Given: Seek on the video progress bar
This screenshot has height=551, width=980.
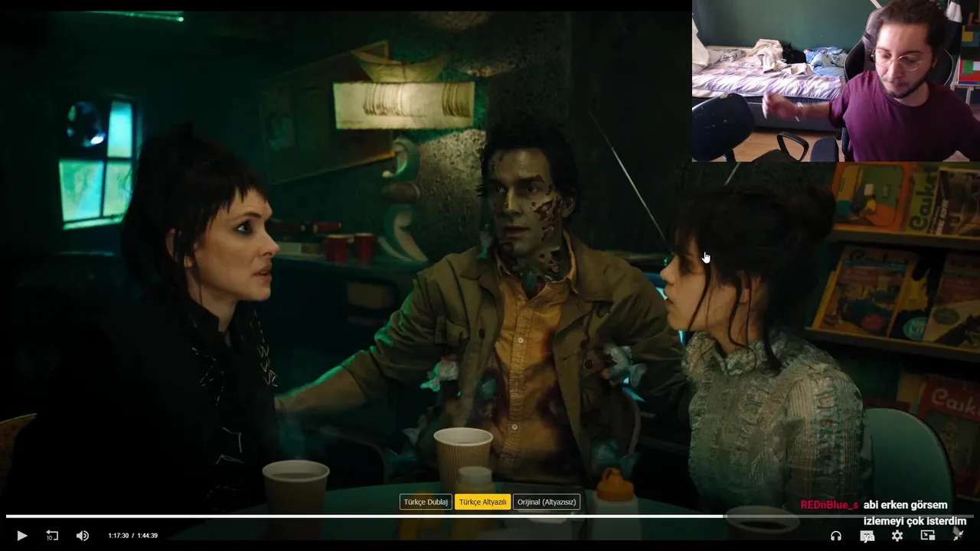Looking at the screenshot, I should click(490, 517).
